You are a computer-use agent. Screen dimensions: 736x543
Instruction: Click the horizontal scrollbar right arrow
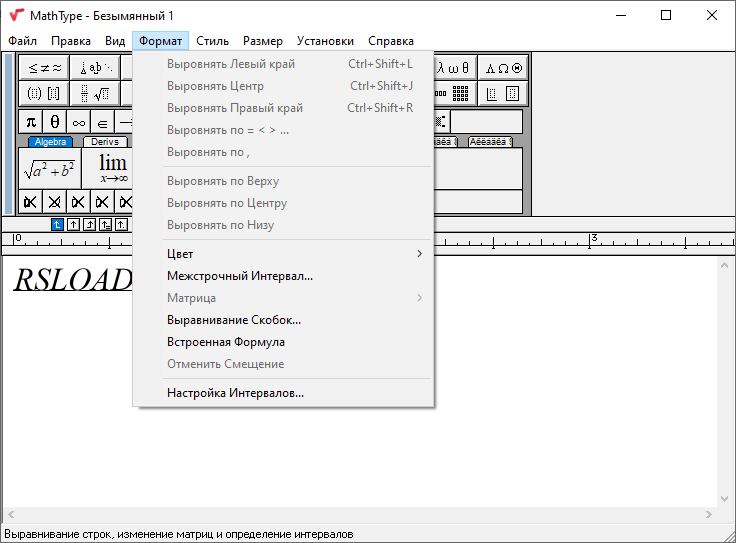709,514
